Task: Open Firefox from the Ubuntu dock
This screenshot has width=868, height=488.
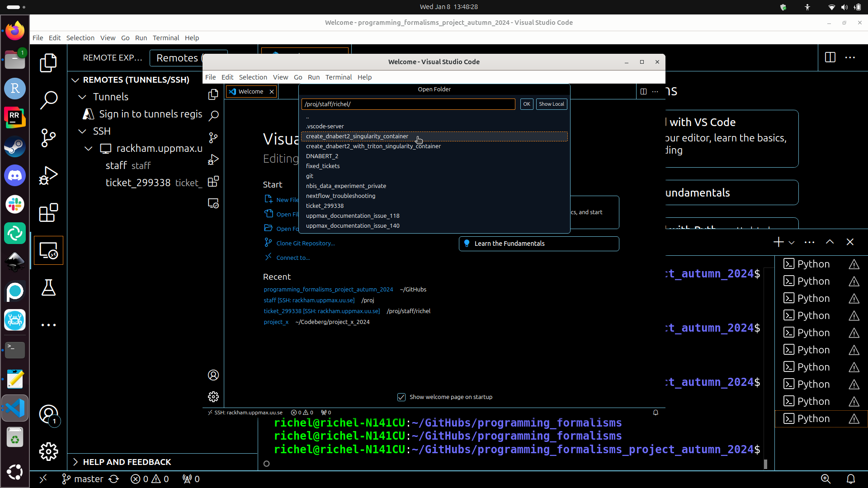Action: [x=15, y=31]
